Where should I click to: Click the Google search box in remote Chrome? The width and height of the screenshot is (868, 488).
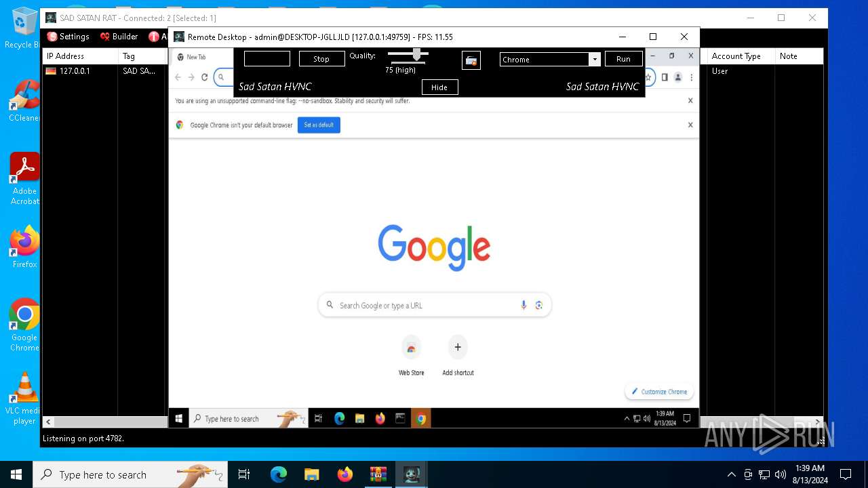tap(435, 305)
